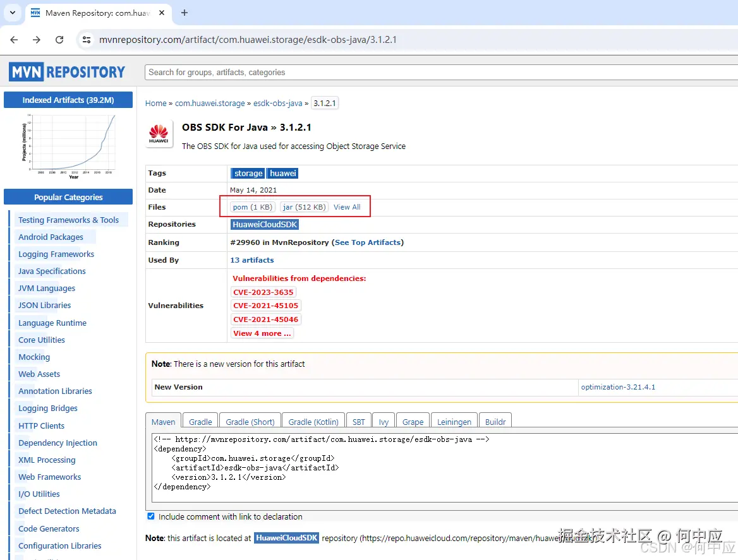Screen dimensions: 738x560
Task: Click HuaweiCloudSDK badge in bottom note
Action: point(287,537)
